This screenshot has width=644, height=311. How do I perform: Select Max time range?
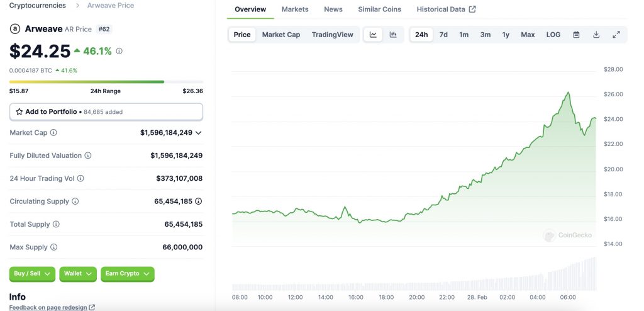point(528,35)
